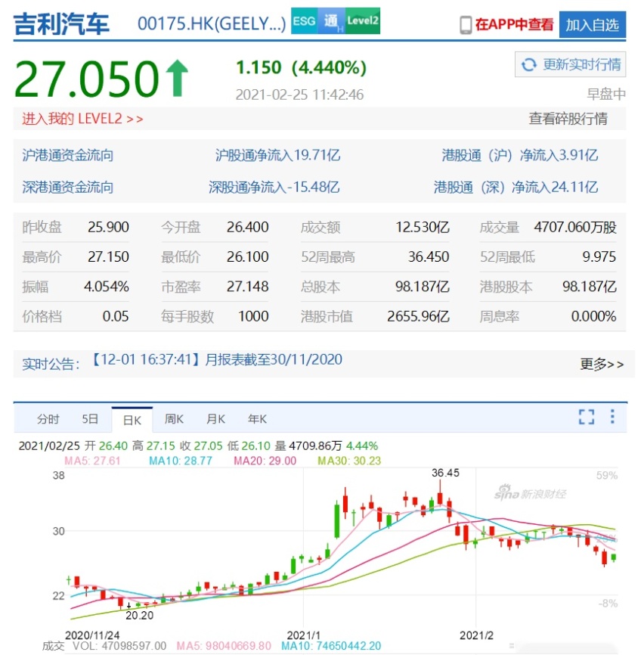Switch to the 5日 chart tab
This screenshot has width=644, height=655.
pyautogui.click(x=90, y=419)
